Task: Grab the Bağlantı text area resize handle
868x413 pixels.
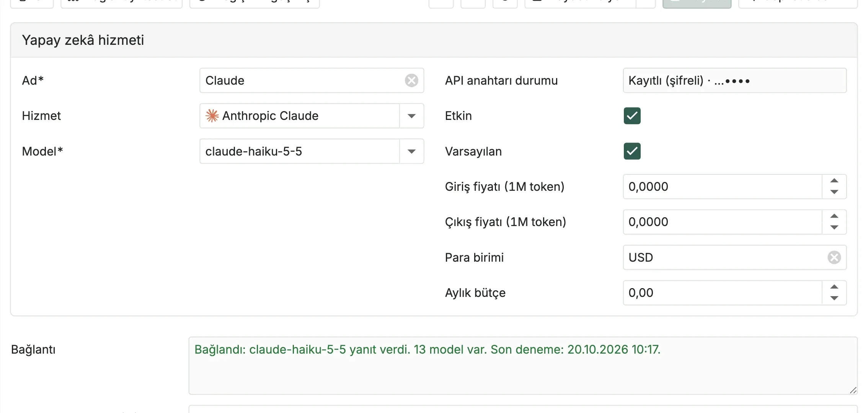Action: click(853, 390)
